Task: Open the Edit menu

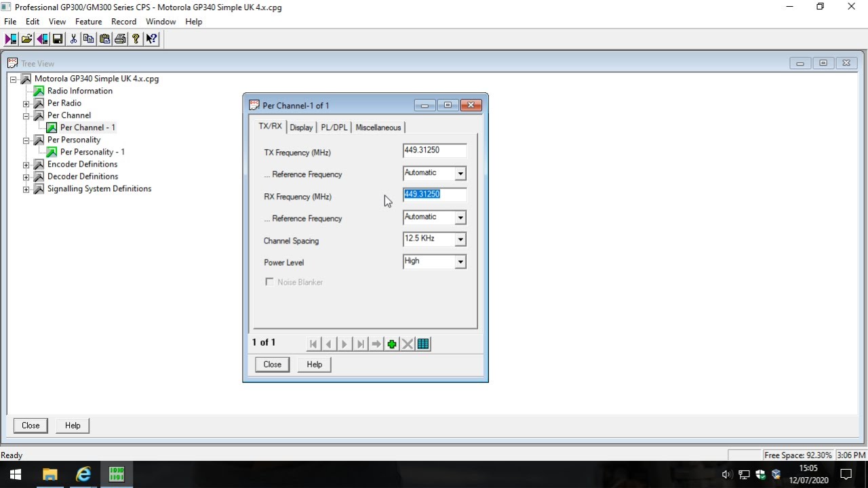Action: coord(33,22)
